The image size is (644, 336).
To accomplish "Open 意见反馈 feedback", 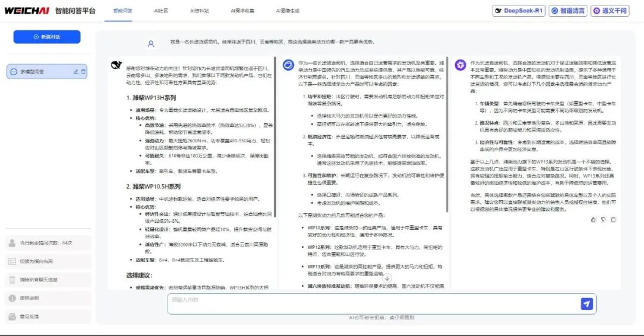I will click(48, 317).
